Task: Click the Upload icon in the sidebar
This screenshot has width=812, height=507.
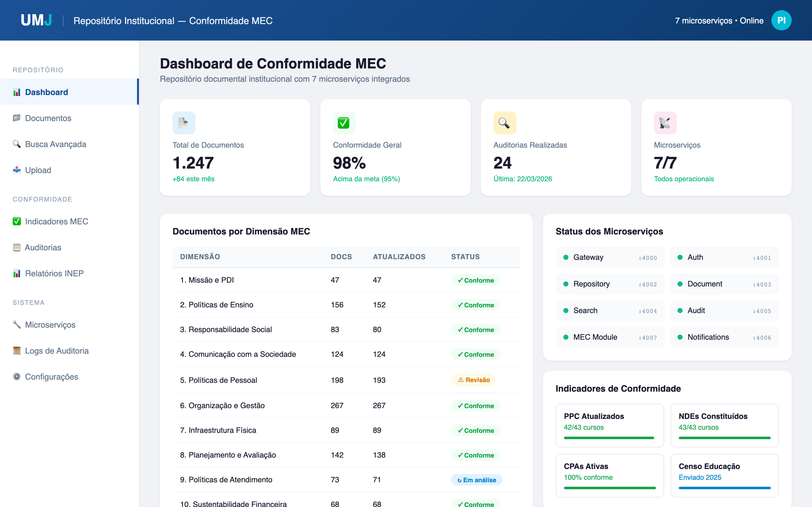Action: (x=16, y=170)
